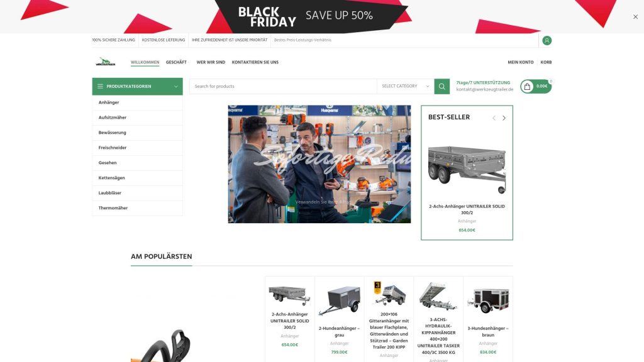644x362 pixels.
Task: Collapse the Produktkategorien chevron
Action: tap(176, 87)
